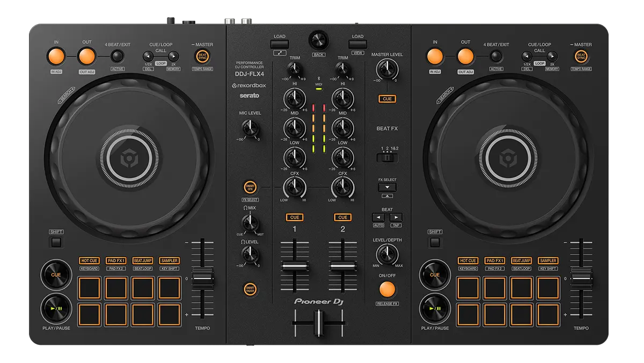Click the channel 2 TRIM knob
This screenshot has width=644, height=363.
342,69
